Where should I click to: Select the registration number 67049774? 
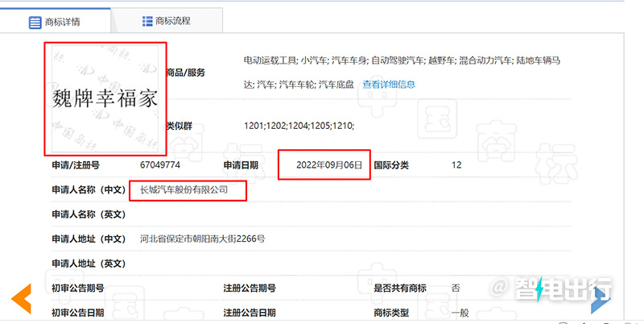point(159,165)
